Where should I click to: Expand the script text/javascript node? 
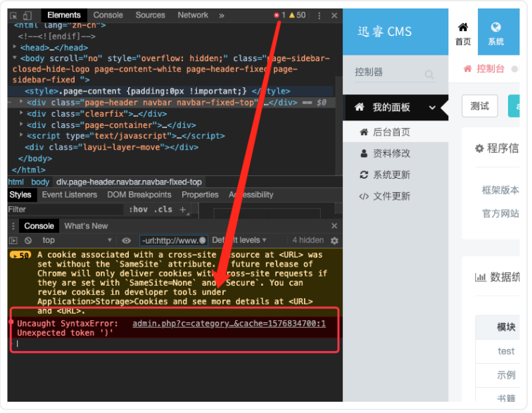click(x=21, y=135)
